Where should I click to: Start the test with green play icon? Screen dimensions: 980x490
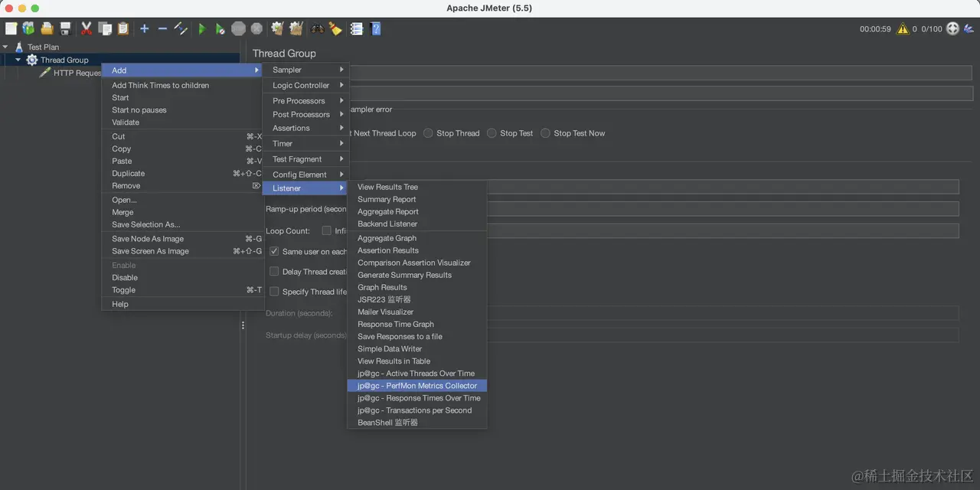[x=202, y=28]
